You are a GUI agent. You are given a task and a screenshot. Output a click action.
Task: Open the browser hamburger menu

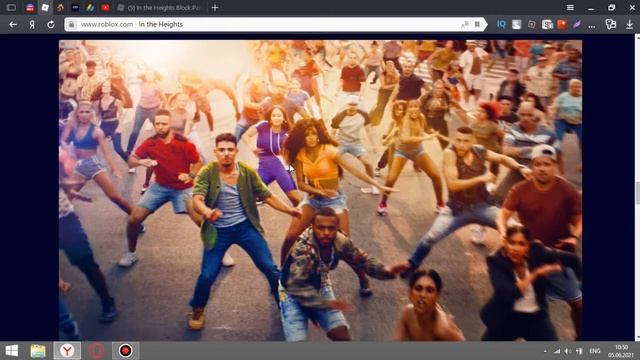coord(570,7)
